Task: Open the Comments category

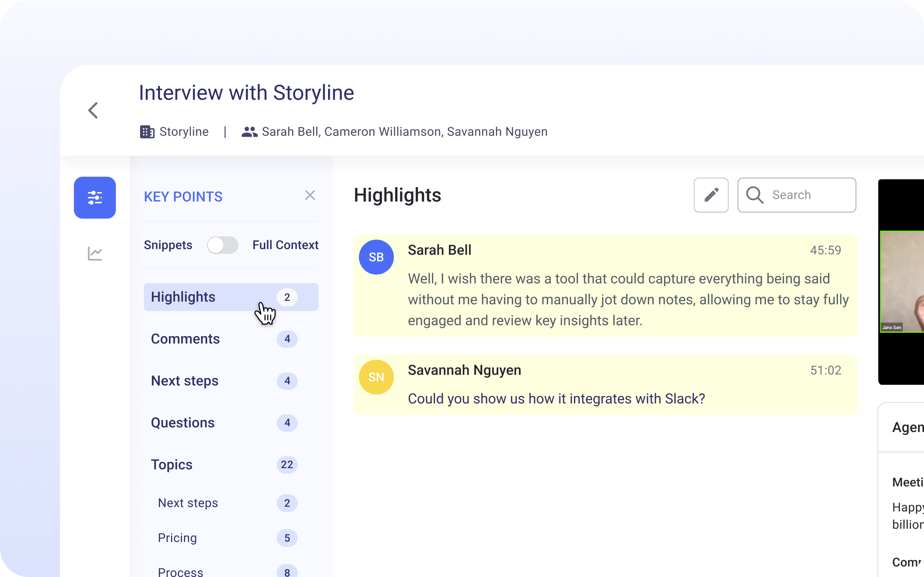Action: coord(185,339)
